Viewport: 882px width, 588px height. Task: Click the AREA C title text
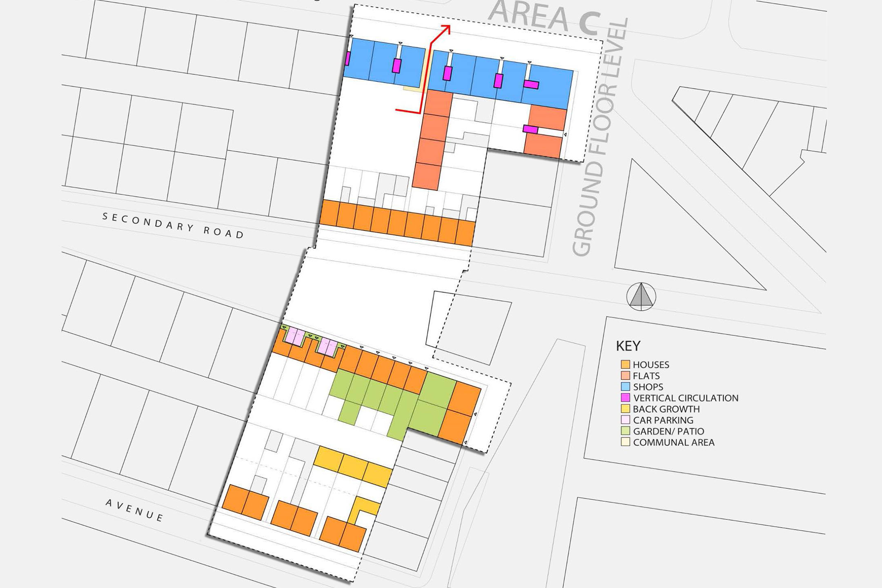pos(544,17)
